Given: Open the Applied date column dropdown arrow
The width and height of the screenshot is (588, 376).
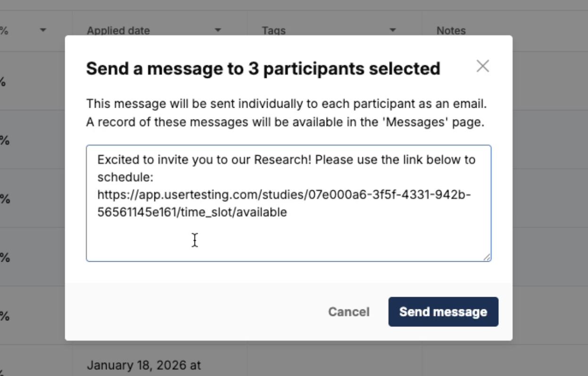Looking at the screenshot, I should click(x=218, y=30).
